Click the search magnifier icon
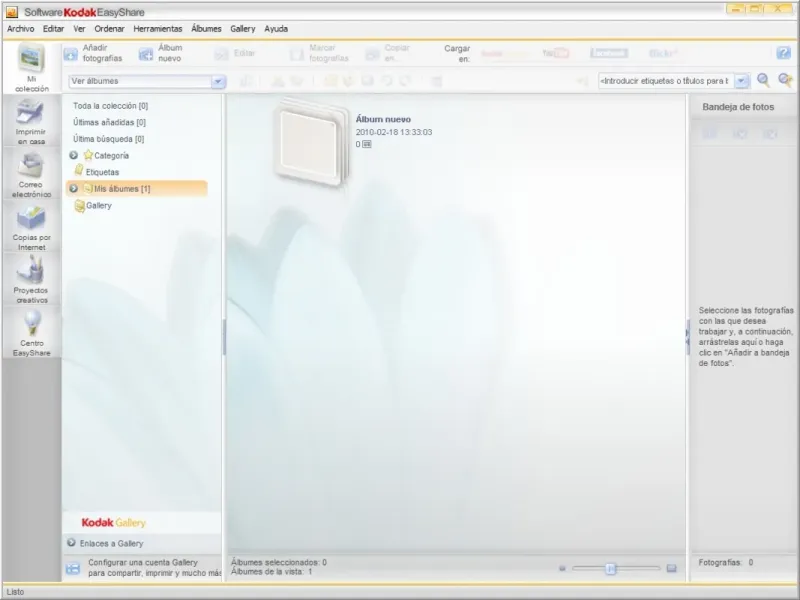This screenshot has width=800, height=600. 763,80
